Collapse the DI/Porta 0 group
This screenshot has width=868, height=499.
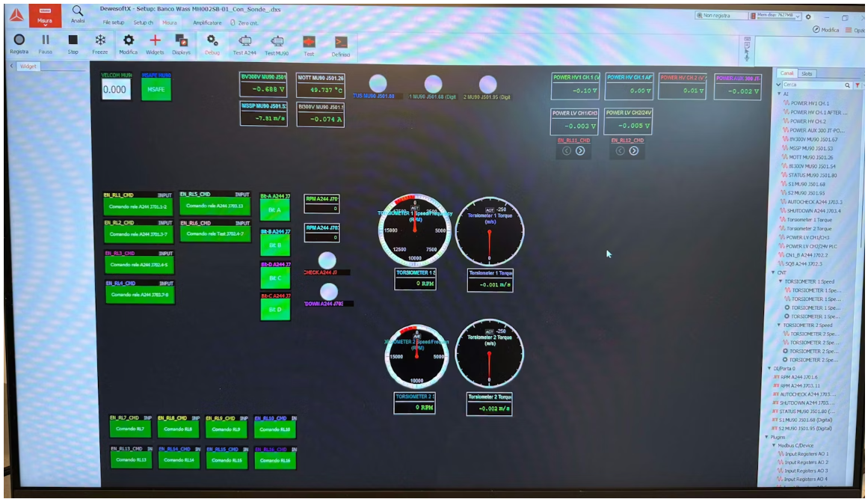pos(769,368)
